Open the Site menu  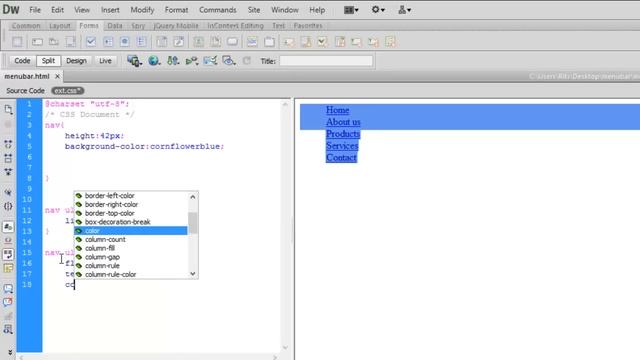(253, 10)
